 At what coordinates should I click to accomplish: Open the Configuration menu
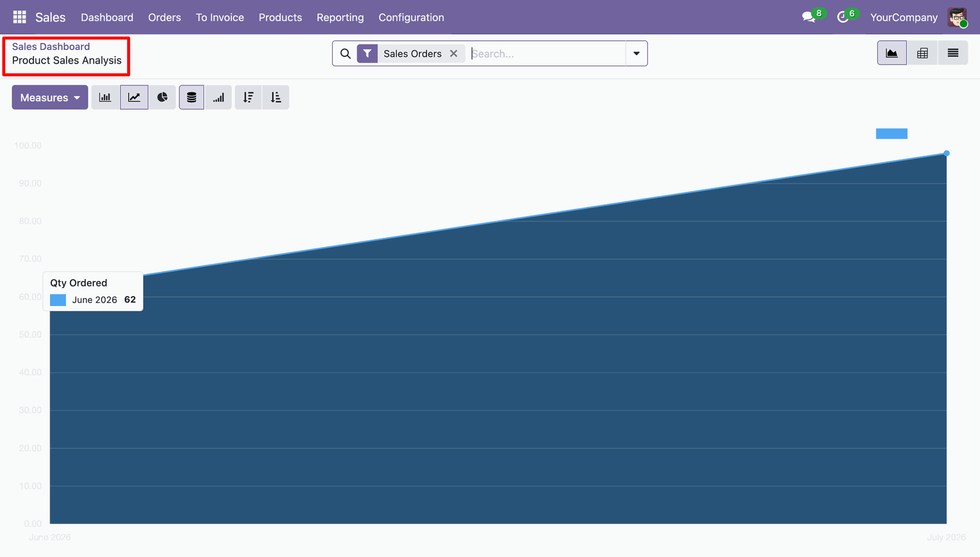click(x=411, y=17)
